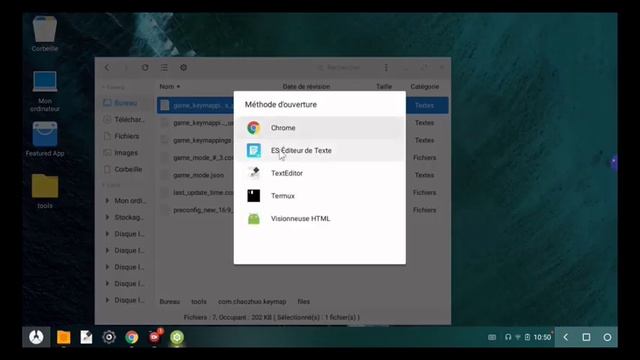This screenshot has height=360, width=640.
Task: Click com.chaozhuo.keymap in the breadcrumb
Action: pos(252,302)
